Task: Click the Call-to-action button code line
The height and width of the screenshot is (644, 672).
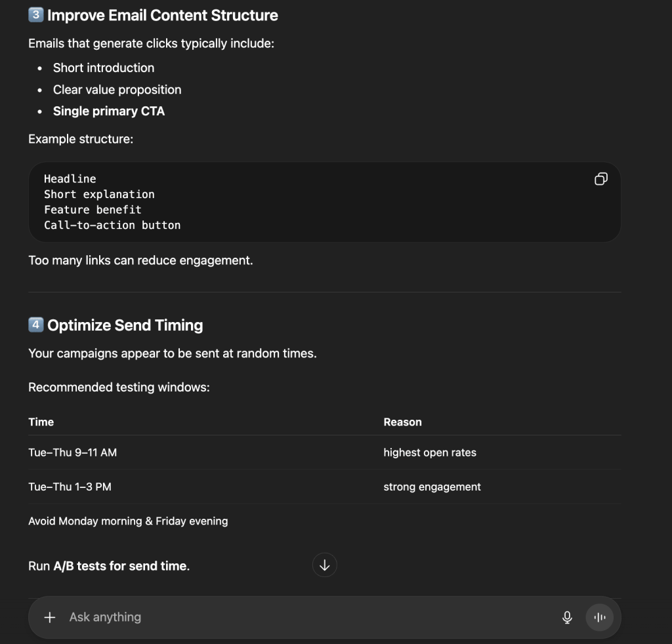Action: click(112, 225)
